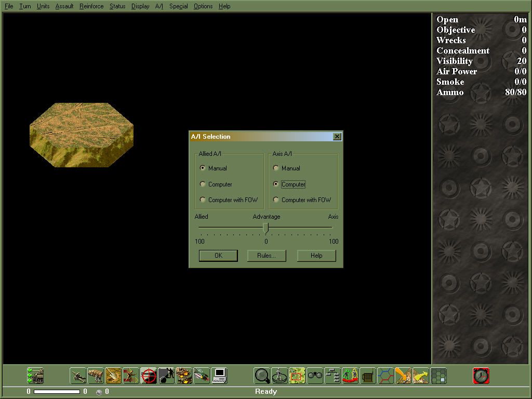532x399 pixels.
Task: Open the A/I menu
Action: tap(159, 6)
